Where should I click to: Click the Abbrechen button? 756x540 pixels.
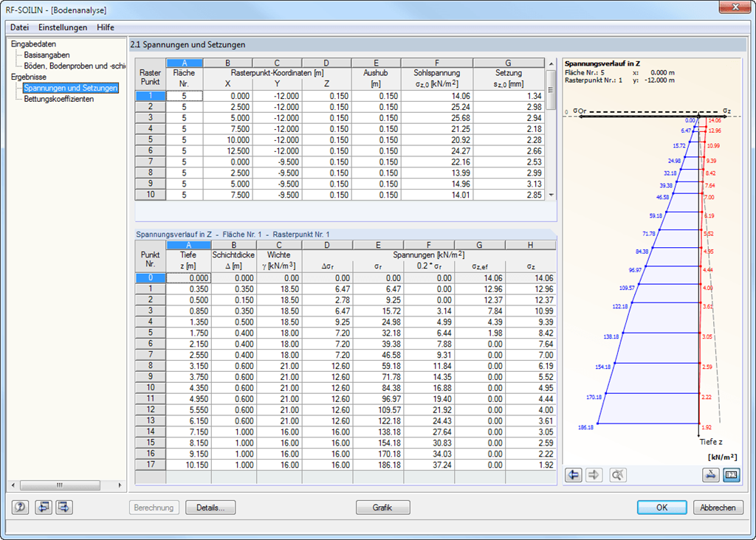pyautogui.click(x=718, y=508)
